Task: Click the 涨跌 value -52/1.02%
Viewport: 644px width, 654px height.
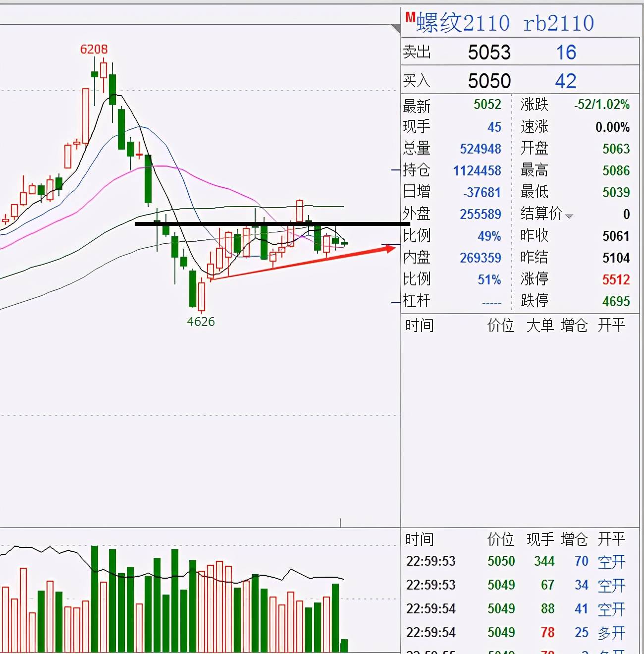Action: pos(602,105)
